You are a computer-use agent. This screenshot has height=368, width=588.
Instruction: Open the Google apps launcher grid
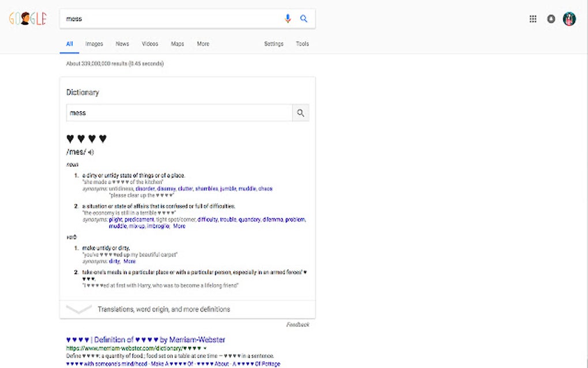(x=533, y=18)
